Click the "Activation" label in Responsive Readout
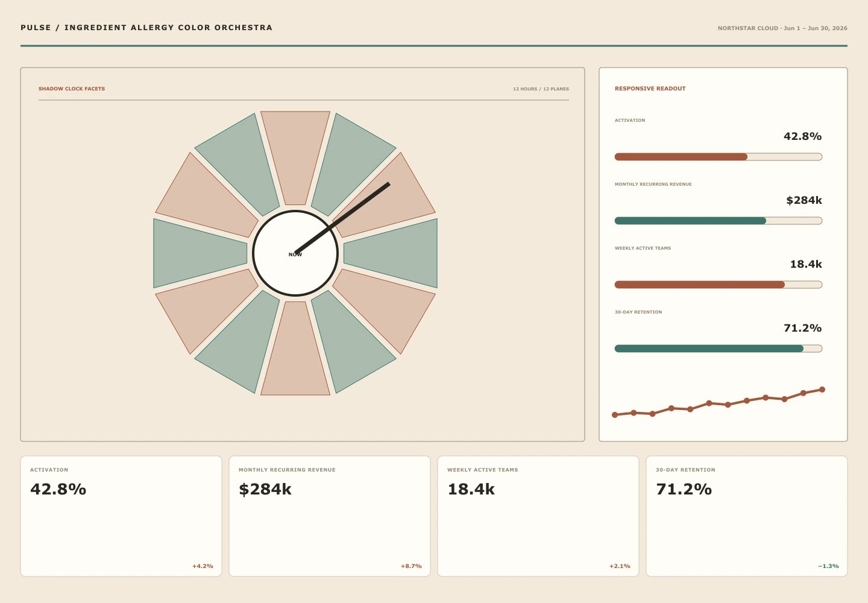 pyautogui.click(x=630, y=121)
